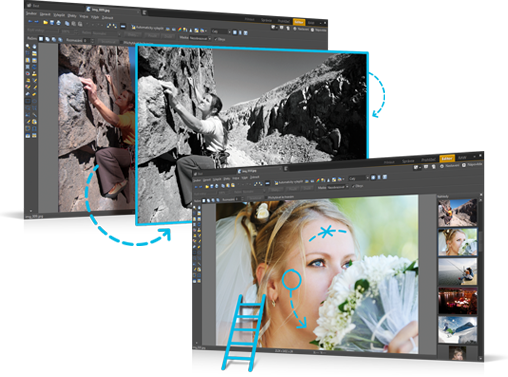This screenshot has width=508, height=377.
Task: Switch to the Správce tab in the back window
Action: [x=266, y=20]
